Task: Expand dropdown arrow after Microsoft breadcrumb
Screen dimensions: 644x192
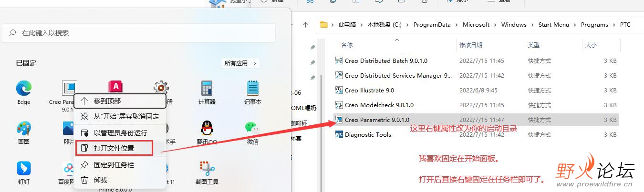Action: point(495,25)
